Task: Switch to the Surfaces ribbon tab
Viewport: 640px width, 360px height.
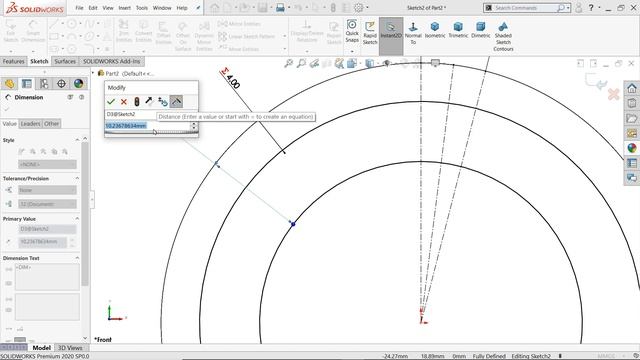Action: 65,61
